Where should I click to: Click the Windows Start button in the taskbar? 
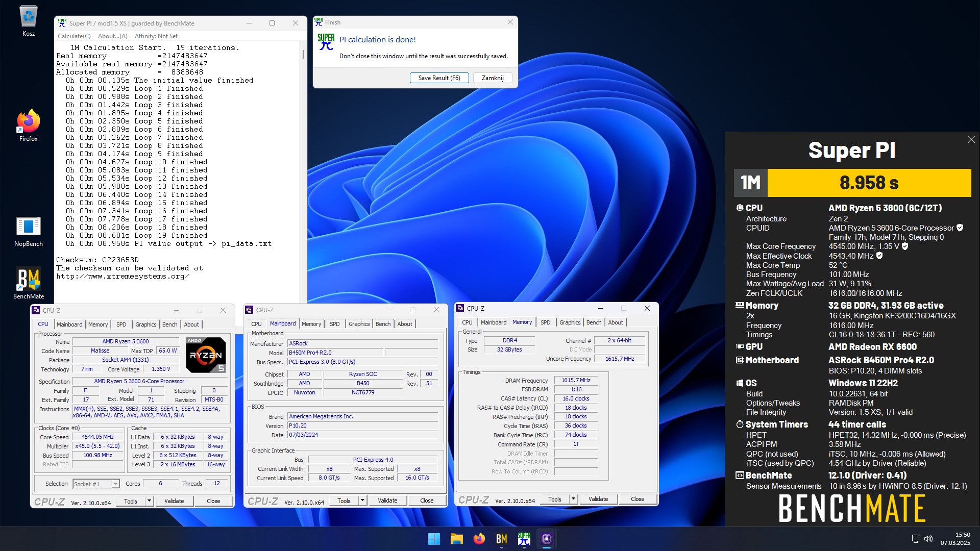pyautogui.click(x=434, y=539)
